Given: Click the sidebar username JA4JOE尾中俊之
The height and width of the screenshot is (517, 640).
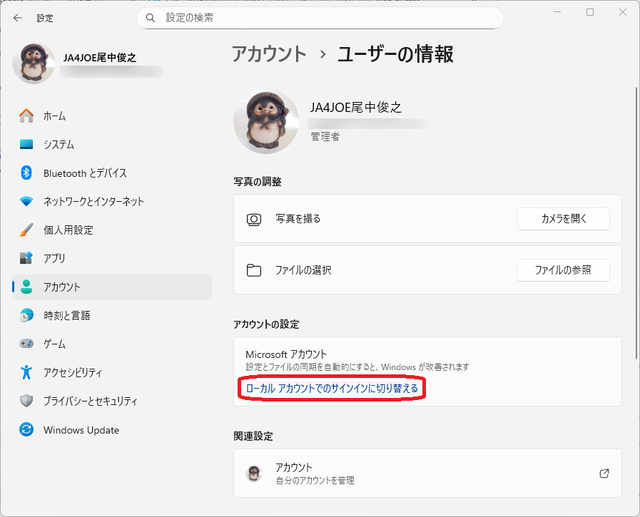Looking at the screenshot, I should (x=100, y=58).
